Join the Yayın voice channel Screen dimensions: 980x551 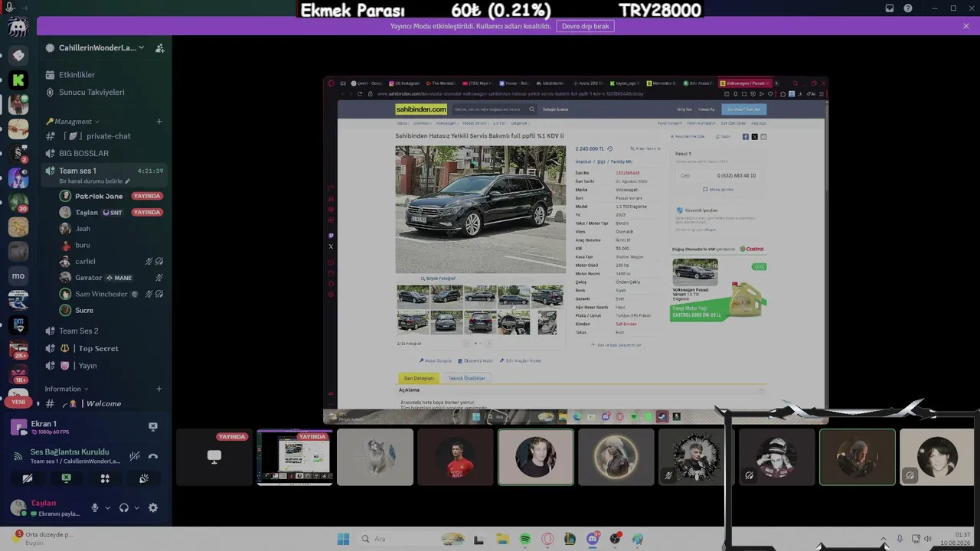(104, 366)
